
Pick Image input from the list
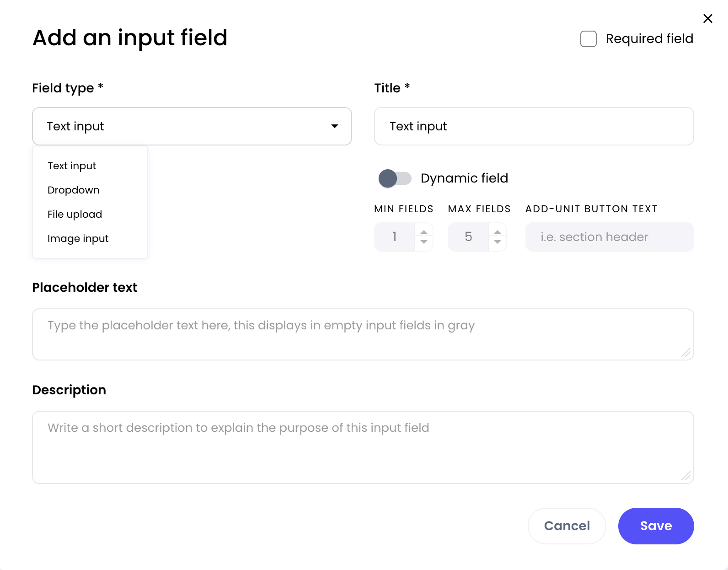(x=90, y=238)
